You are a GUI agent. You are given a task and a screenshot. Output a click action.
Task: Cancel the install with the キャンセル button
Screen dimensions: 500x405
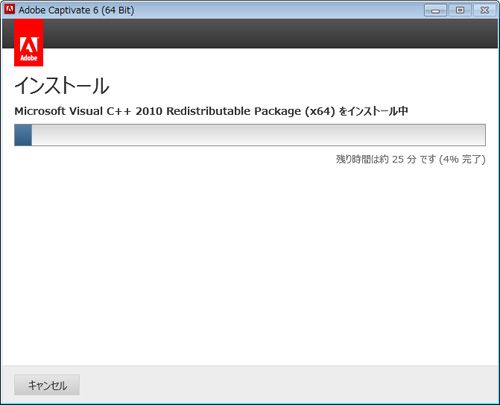[47, 385]
